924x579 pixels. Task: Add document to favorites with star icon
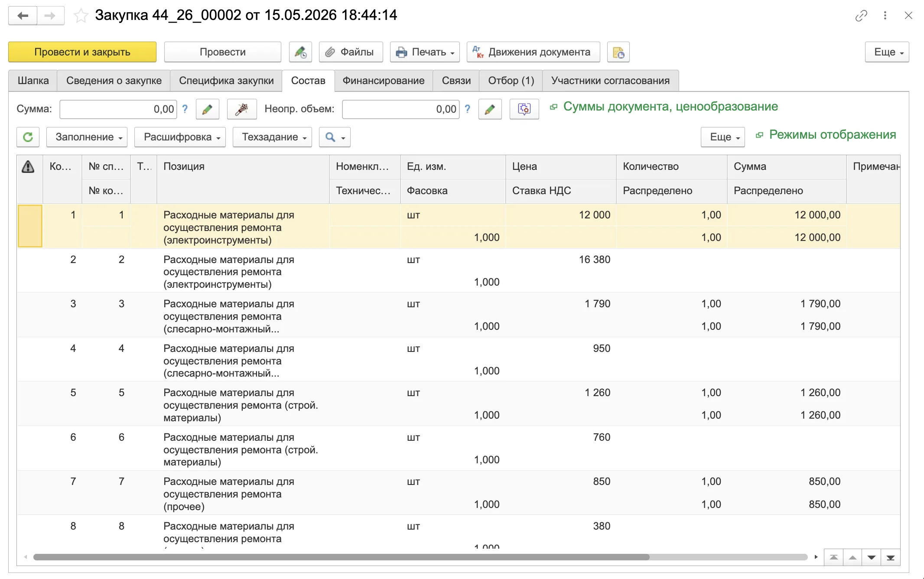pos(81,16)
